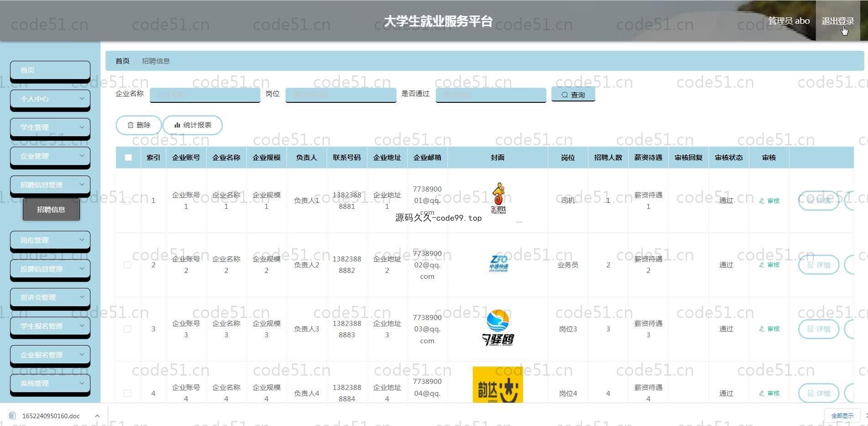Expand the 学生管理 sidebar menu

tap(50, 127)
